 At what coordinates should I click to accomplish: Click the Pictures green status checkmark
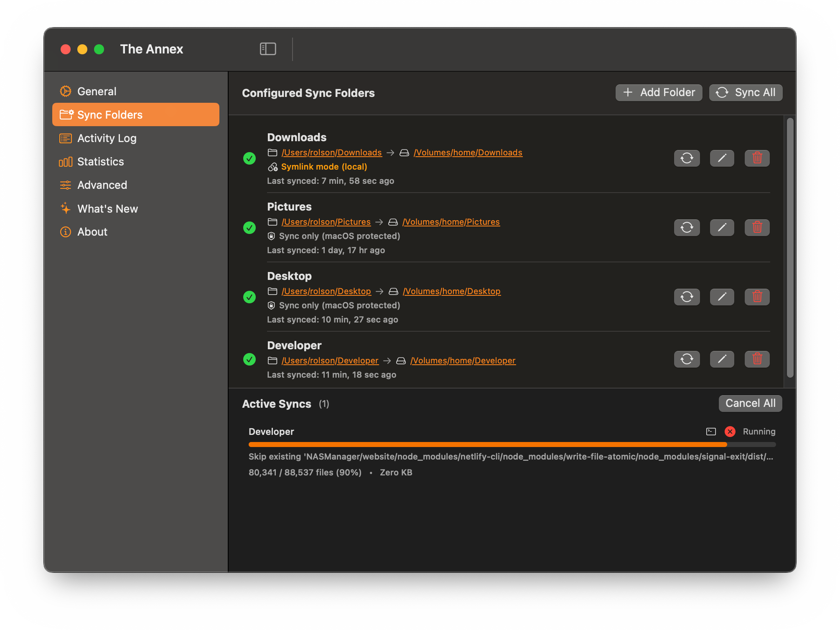249,228
